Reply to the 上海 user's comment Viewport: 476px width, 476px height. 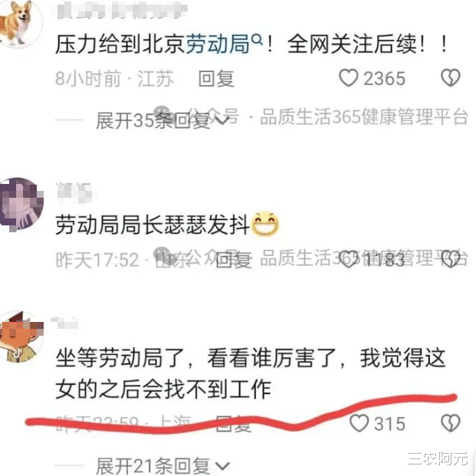(233, 423)
